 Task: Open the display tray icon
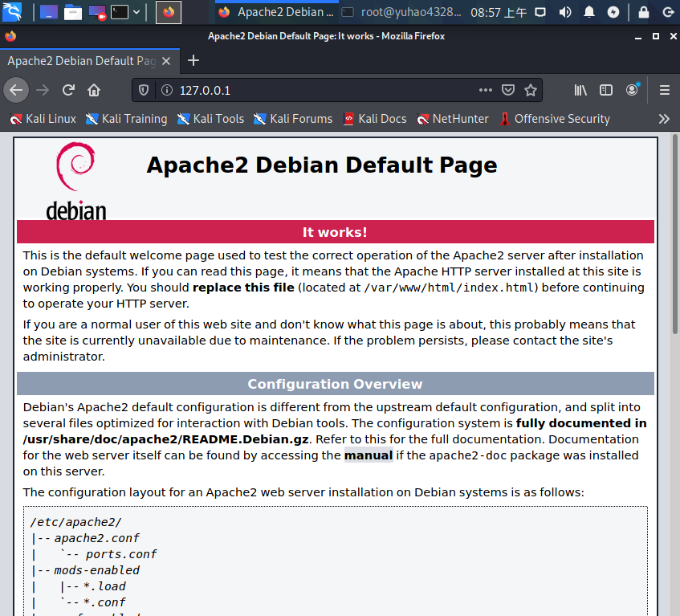[540, 12]
